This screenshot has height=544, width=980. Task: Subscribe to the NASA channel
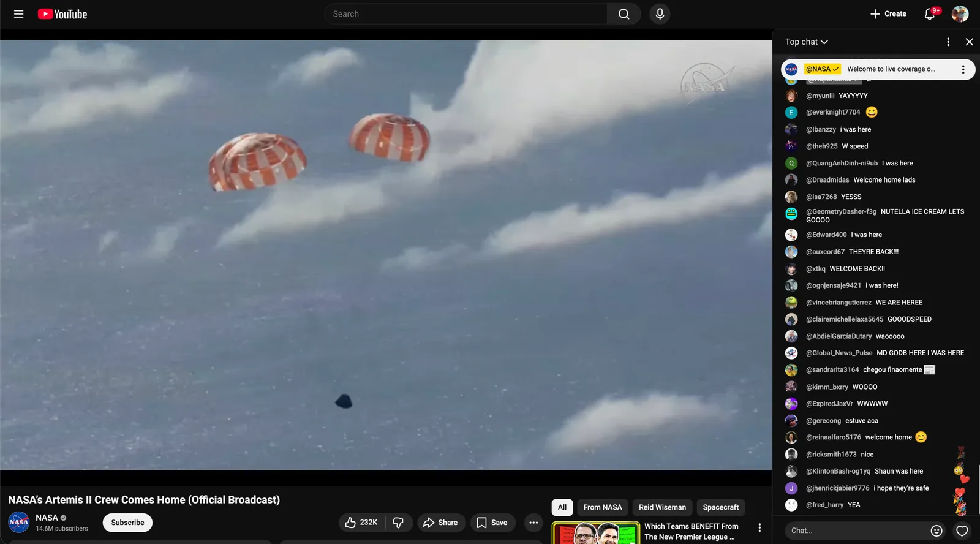127,523
